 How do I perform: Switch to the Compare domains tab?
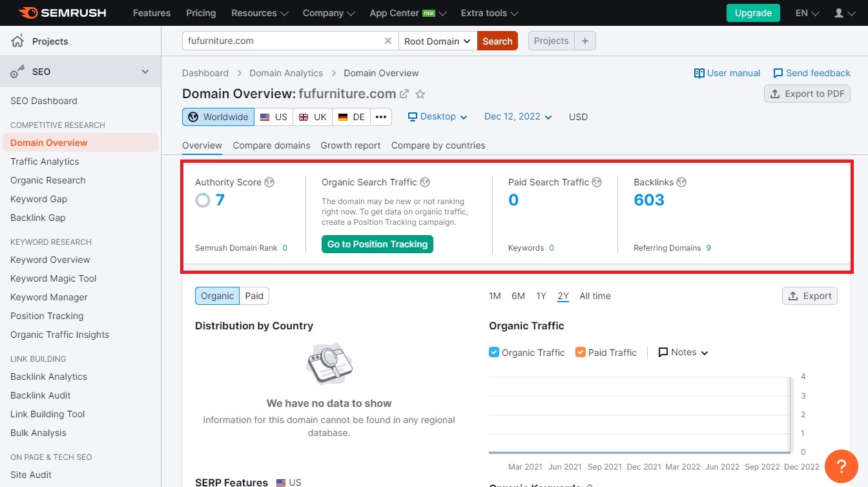click(x=271, y=145)
